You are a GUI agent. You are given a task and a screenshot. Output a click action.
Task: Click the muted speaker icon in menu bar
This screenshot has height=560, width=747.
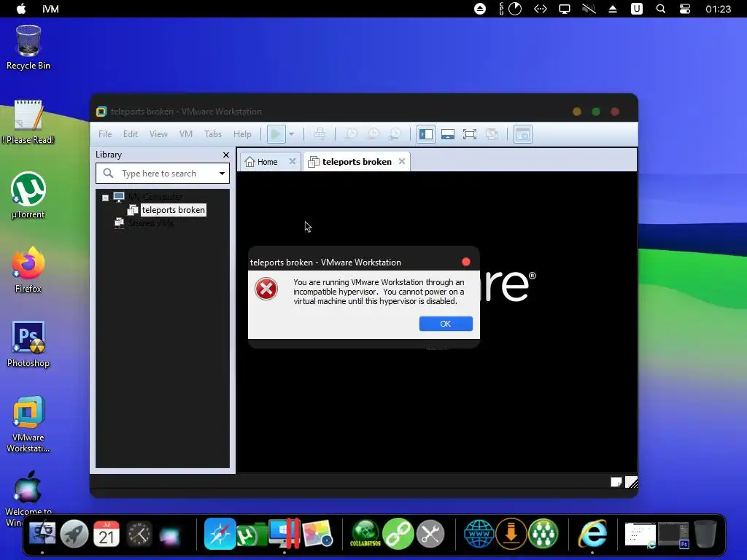point(589,9)
